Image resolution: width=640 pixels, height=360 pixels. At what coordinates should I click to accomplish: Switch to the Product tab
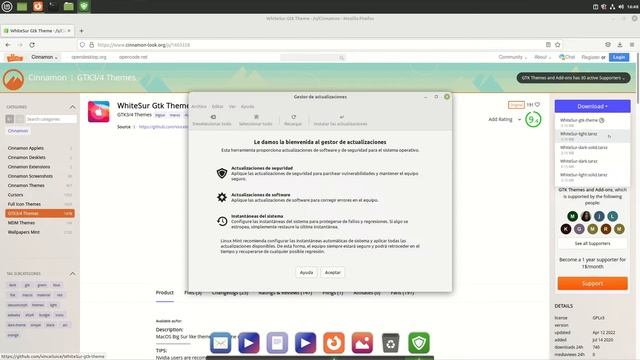(164, 293)
